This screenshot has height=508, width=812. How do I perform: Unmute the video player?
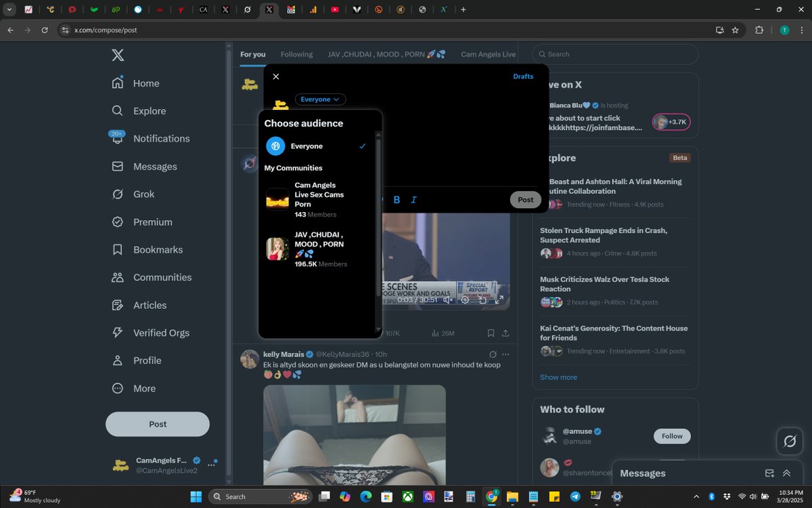[447, 299]
